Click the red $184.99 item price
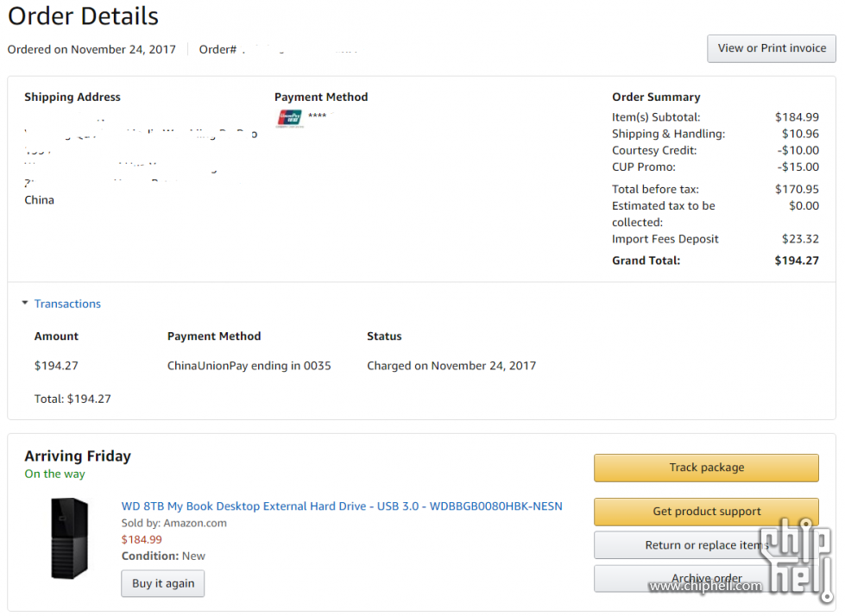 point(142,540)
